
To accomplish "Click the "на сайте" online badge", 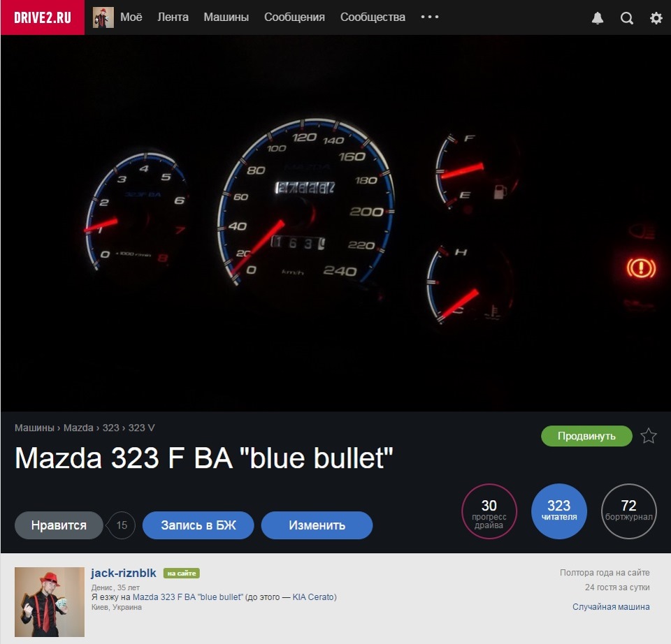I will [182, 573].
